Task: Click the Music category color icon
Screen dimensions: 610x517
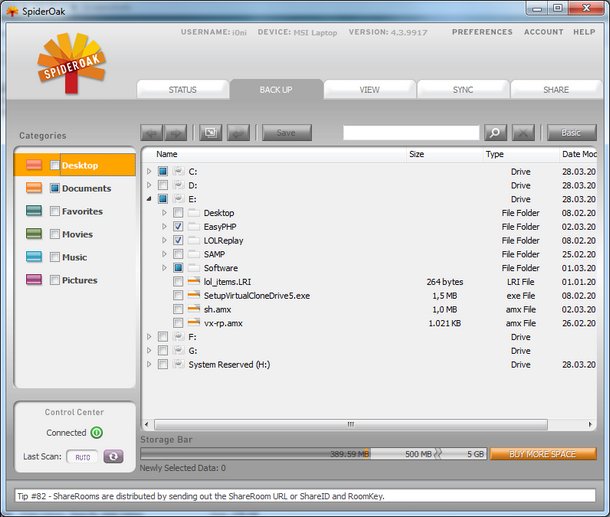Action: pos(34,257)
